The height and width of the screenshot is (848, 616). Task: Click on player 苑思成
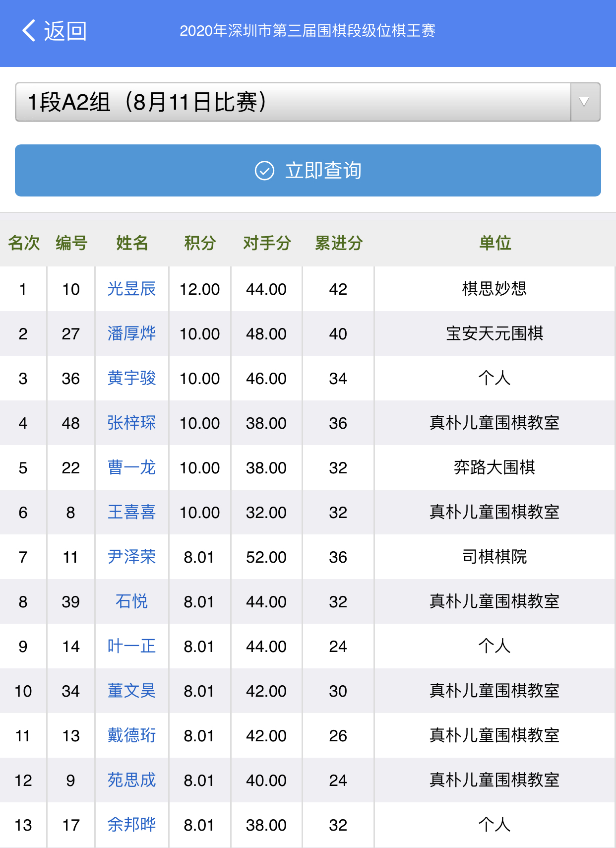click(131, 780)
